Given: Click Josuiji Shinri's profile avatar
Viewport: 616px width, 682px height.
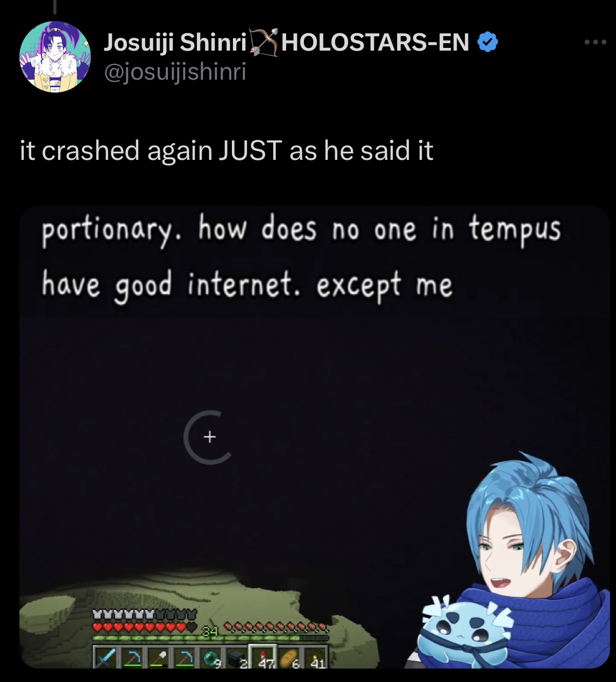Looking at the screenshot, I should click(54, 57).
